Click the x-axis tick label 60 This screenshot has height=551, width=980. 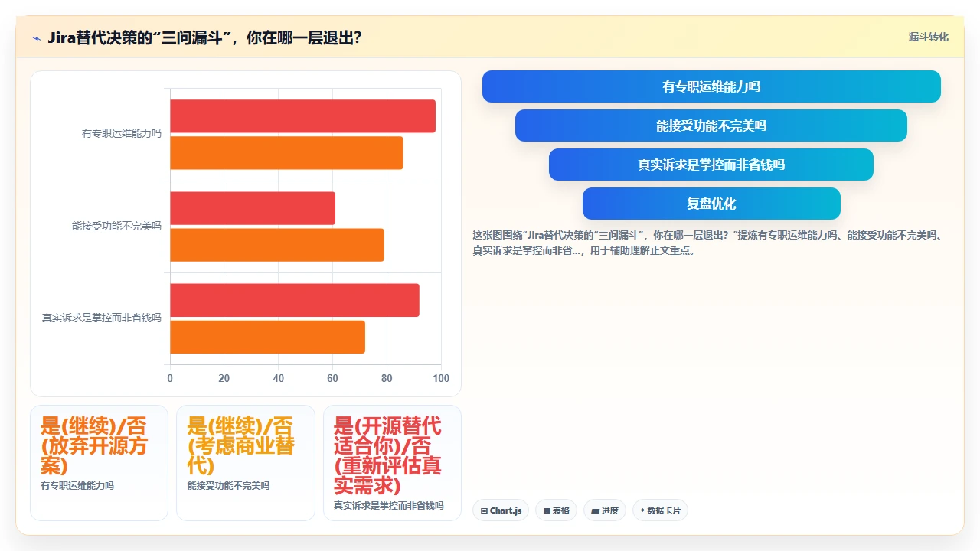click(332, 378)
